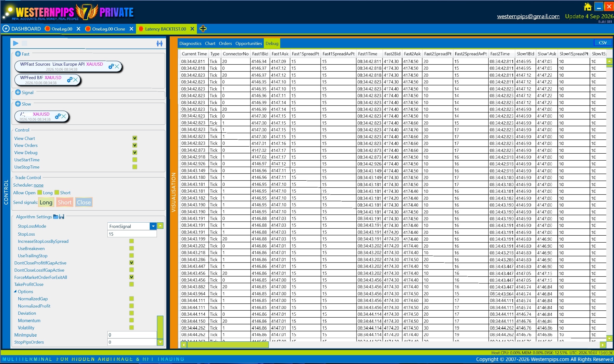Viewport: 614px width, 364px height.
Task: Open the StopLossMode FromSignal dropdown
Action: point(153,226)
